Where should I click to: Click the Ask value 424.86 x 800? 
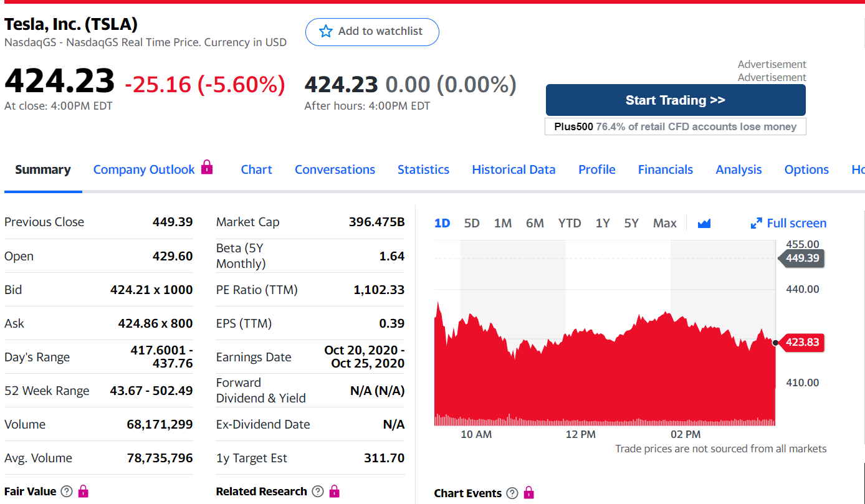click(x=155, y=323)
